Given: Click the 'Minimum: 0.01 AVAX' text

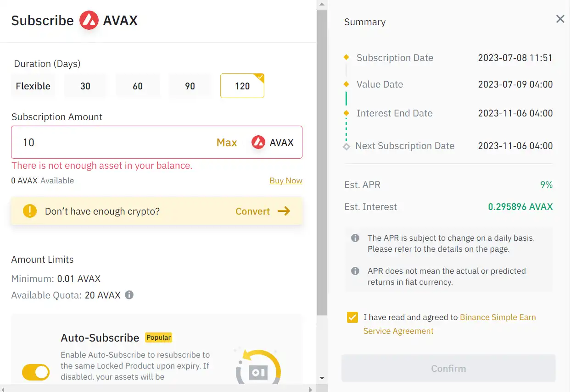Looking at the screenshot, I should click(x=56, y=279).
